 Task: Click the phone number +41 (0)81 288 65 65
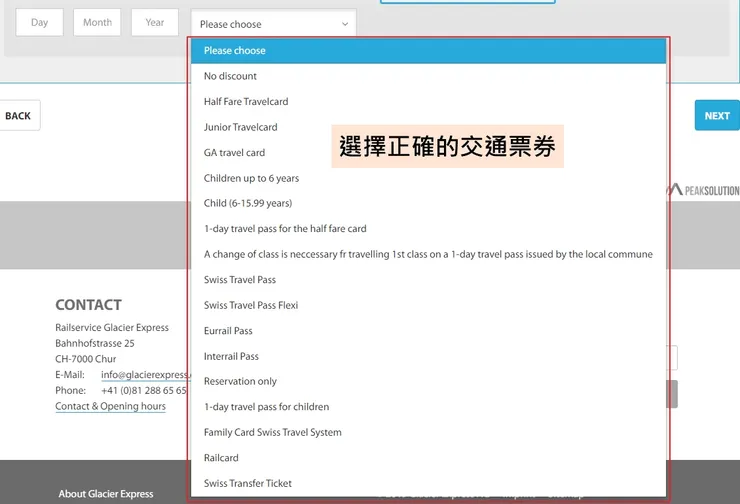click(x=144, y=390)
